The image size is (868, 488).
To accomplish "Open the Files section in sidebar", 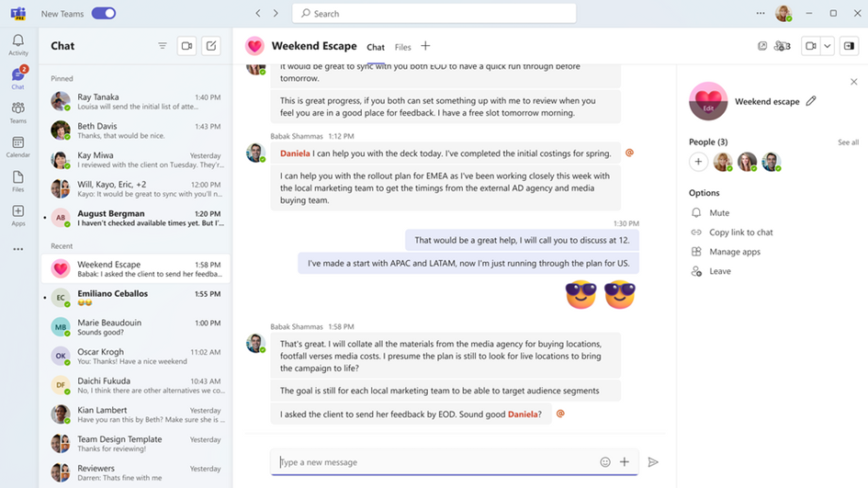I will click(x=17, y=181).
